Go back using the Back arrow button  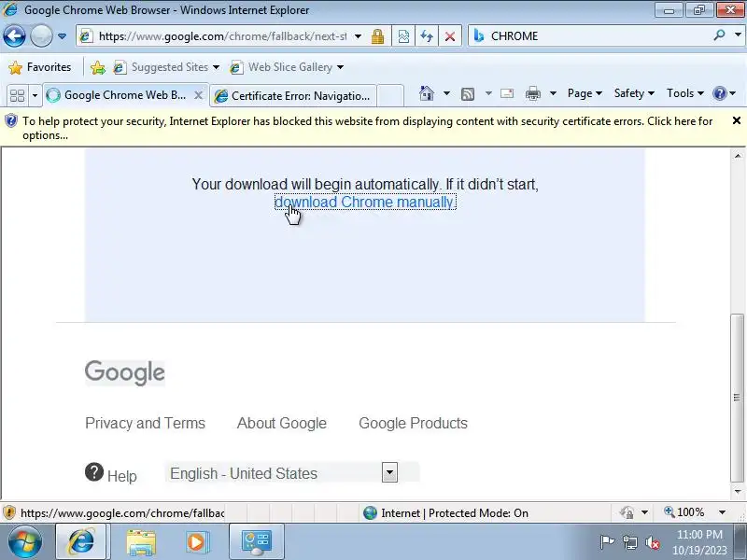click(14, 36)
